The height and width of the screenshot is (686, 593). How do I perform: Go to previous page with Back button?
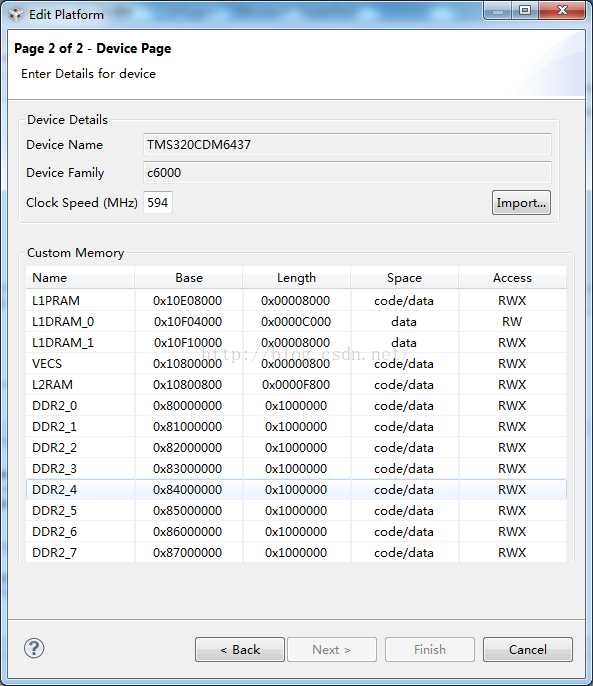240,650
